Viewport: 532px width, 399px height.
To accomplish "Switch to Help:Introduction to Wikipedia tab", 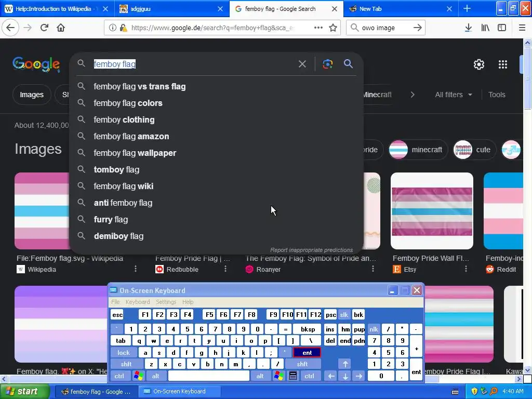I will click(x=56, y=9).
